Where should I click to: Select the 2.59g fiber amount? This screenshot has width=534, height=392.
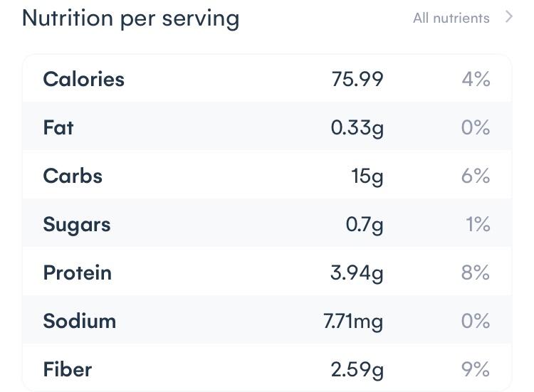click(357, 369)
